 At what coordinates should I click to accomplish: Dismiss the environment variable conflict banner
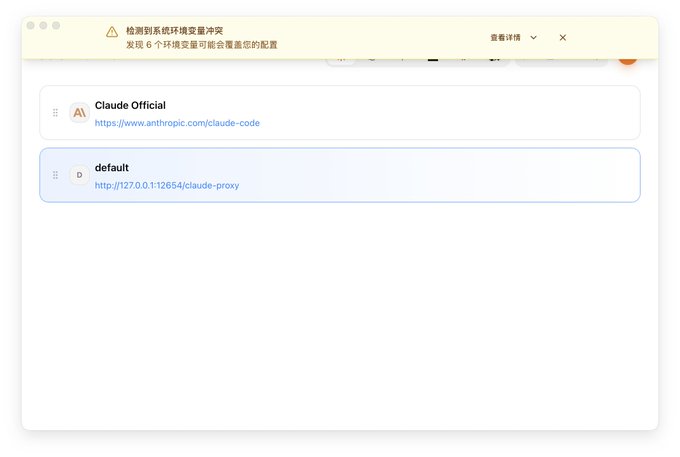(562, 38)
